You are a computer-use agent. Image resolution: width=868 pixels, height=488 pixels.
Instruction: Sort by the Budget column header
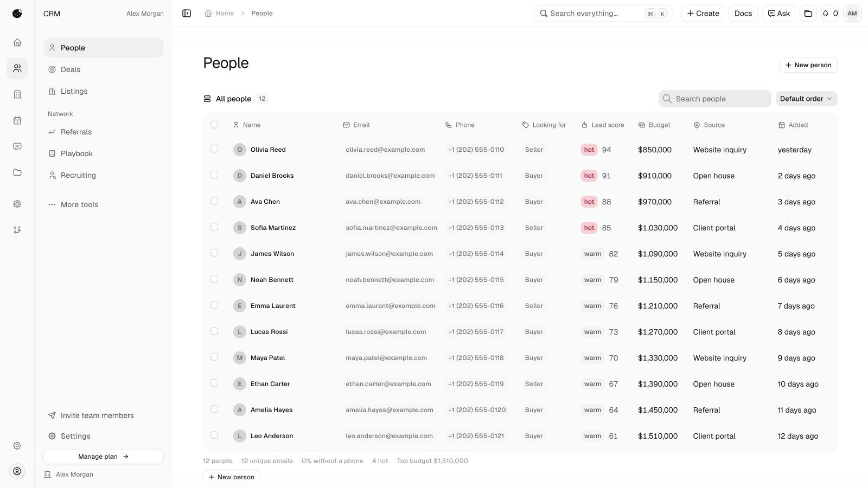pos(654,125)
